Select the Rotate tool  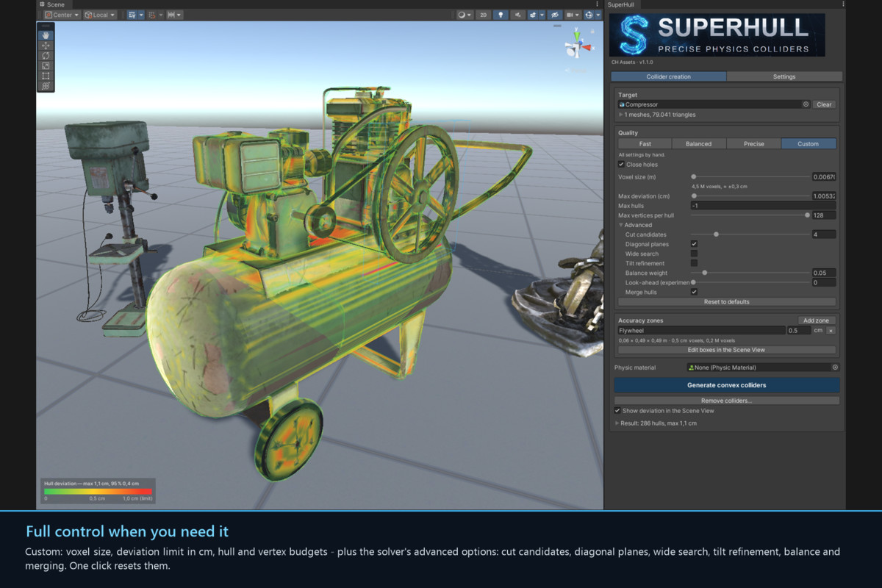(x=46, y=56)
